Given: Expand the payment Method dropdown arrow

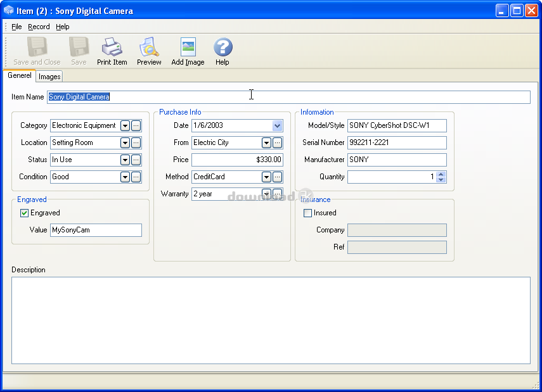Looking at the screenshot, I should coord(266,177).
